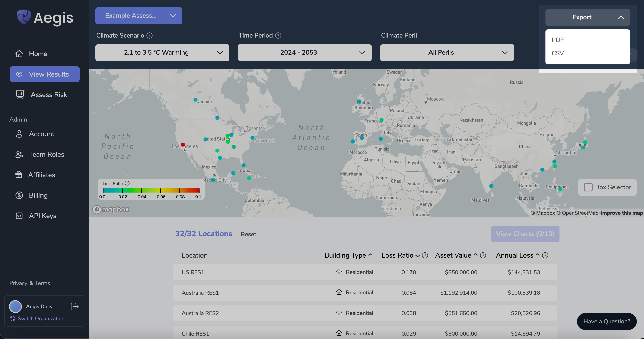Click the Switch Organization link
This screenshot has width=644, height=339.
[41, 319]
